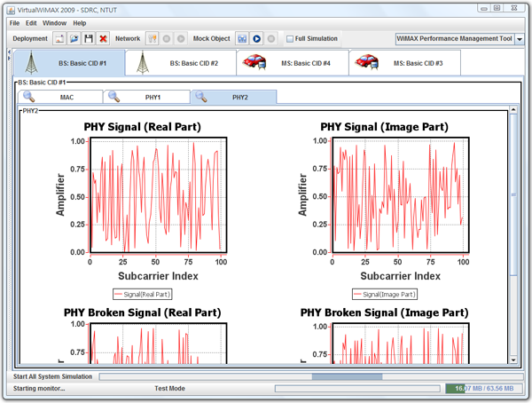This screenshot has height=403, width=532.
Task: Select the PHY2 sub-tab
Action: [x=234, y=97]
